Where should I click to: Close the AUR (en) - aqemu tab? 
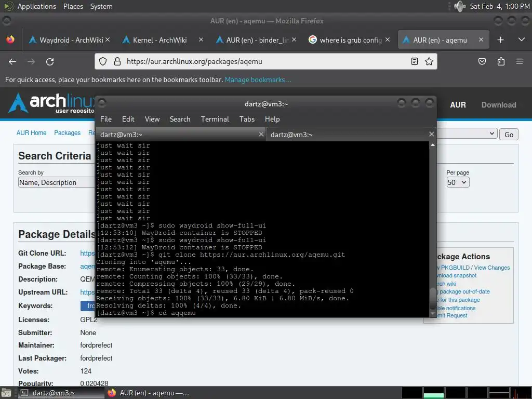point(481,39)
